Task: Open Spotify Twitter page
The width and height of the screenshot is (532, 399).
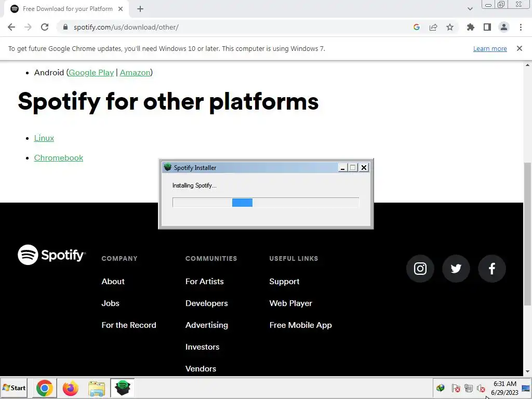Action: [456, 269]
